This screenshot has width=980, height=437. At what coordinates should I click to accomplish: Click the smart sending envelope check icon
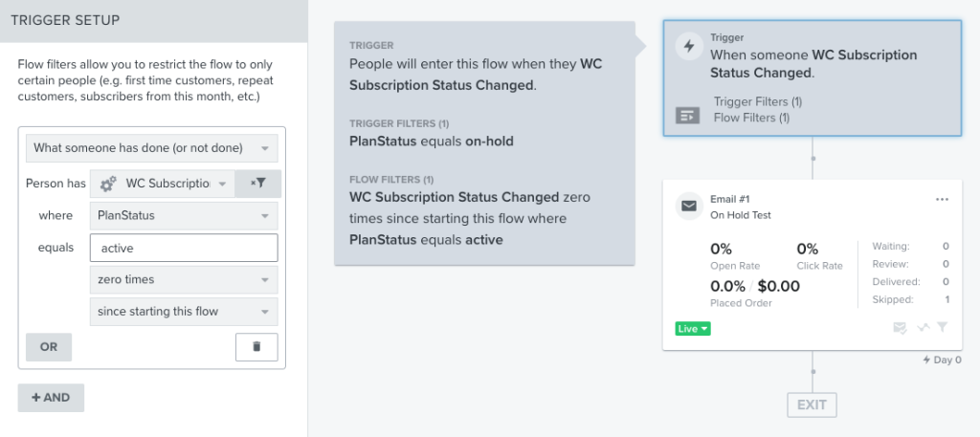[900, 328]
